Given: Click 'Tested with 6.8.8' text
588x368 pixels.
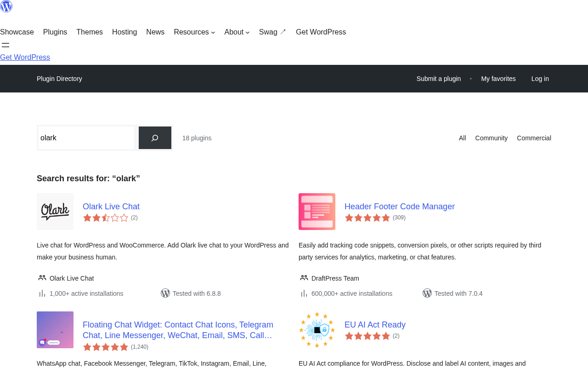Looking at the screenshot, I should coord(197,293).
